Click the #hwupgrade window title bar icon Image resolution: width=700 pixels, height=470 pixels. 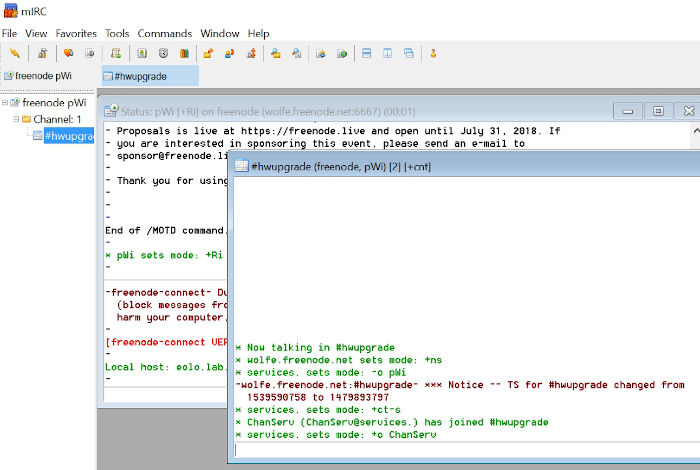click(x=242, y=166)
